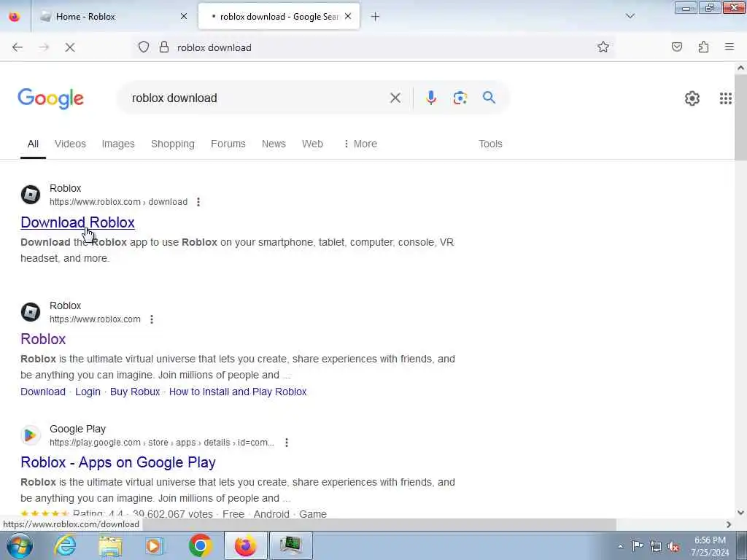This screenshot has height=560, width=747.
Task: Open the Windows Start button
Action: 19,545
